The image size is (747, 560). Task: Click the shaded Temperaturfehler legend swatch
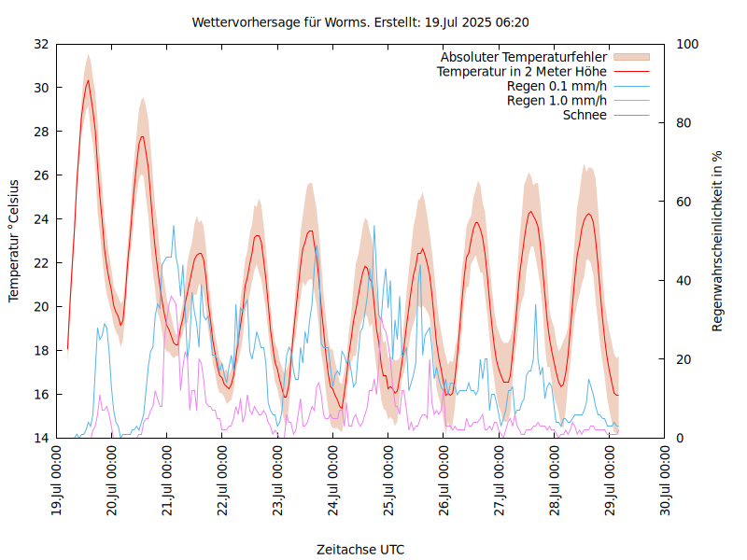(630, 57)
